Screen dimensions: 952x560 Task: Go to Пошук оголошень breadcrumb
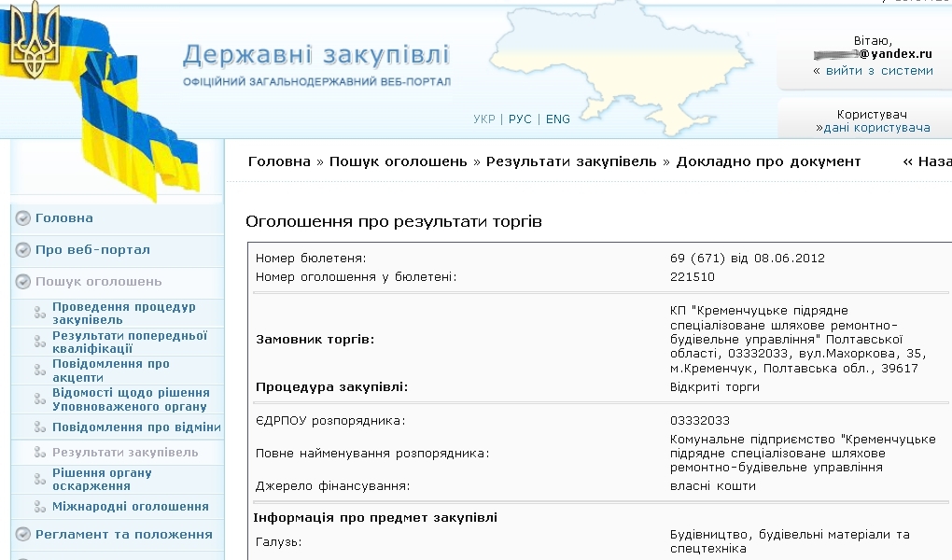tap(398, 161)
